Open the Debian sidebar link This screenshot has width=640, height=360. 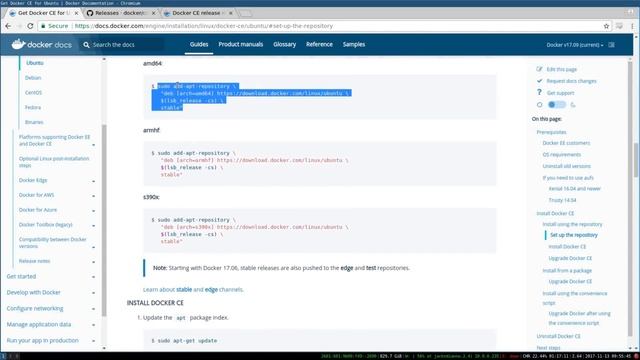(33, 78)
